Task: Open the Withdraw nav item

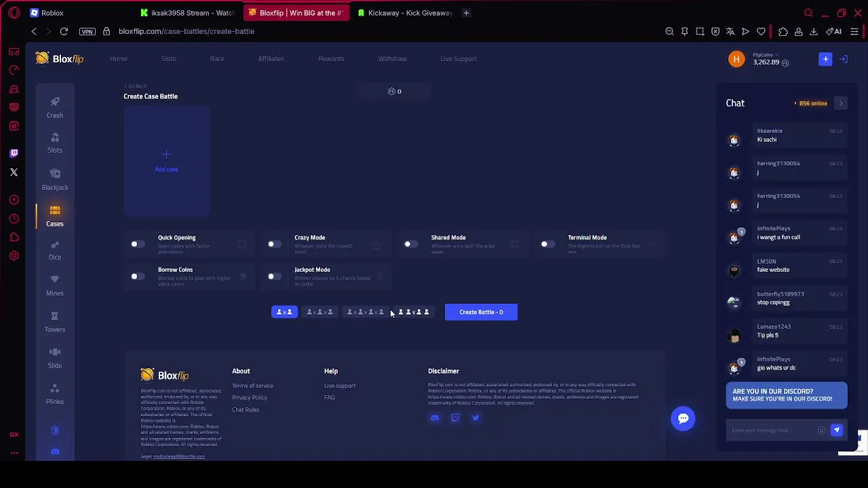Action: pos(392,59)
